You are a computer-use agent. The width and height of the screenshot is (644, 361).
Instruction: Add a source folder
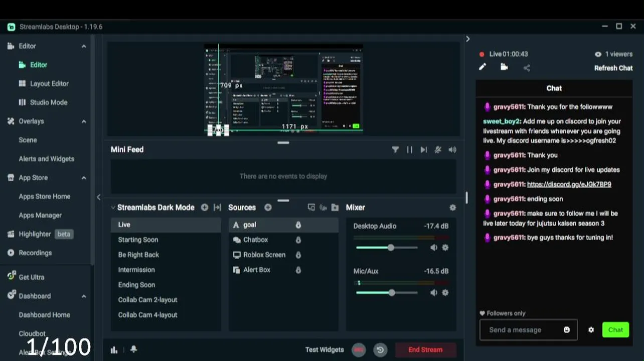(335, 207)
